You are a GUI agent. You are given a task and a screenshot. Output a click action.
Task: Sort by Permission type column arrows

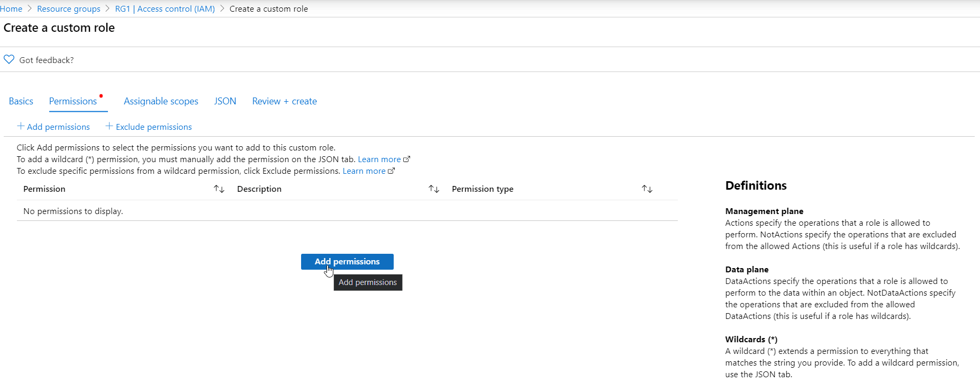pyautogui.click(x=647, y=189)
